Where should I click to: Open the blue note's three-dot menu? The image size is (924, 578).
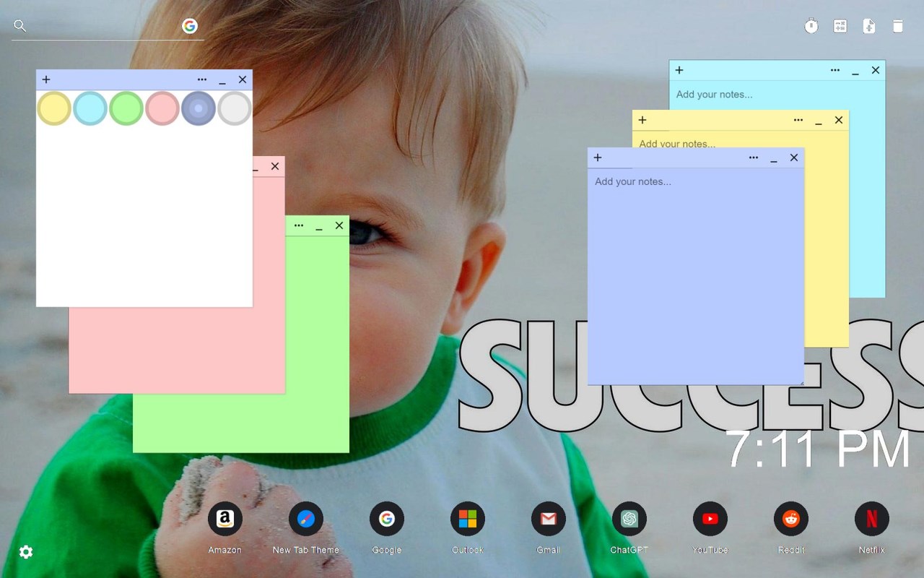(x=754, y=158)
